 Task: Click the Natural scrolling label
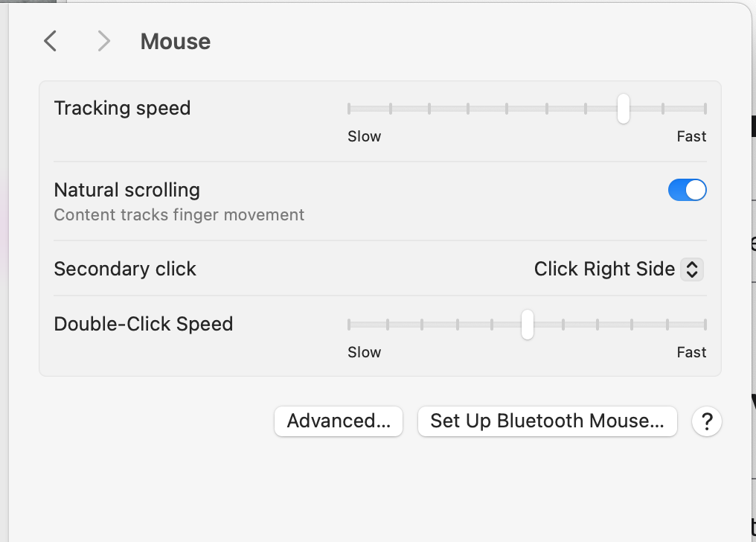point(127,190)
